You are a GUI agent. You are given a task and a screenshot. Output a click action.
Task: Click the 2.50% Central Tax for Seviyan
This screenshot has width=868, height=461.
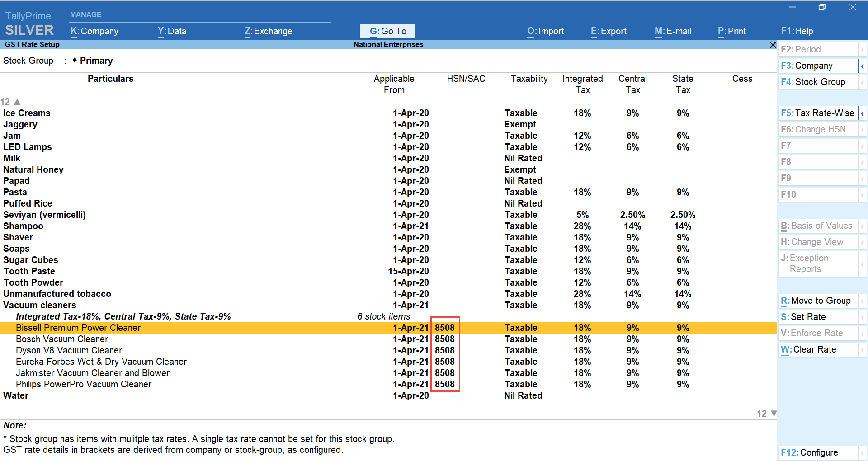pos(632,215)
